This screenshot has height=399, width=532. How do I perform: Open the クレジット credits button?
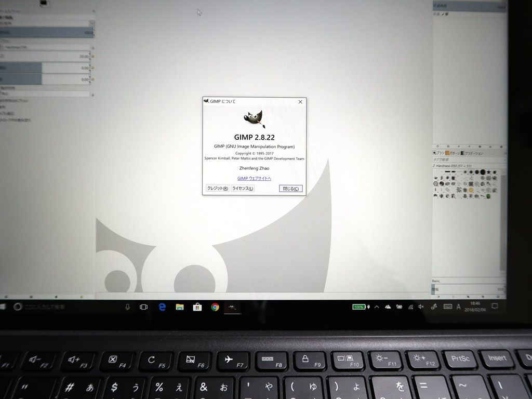click(218, 188)
